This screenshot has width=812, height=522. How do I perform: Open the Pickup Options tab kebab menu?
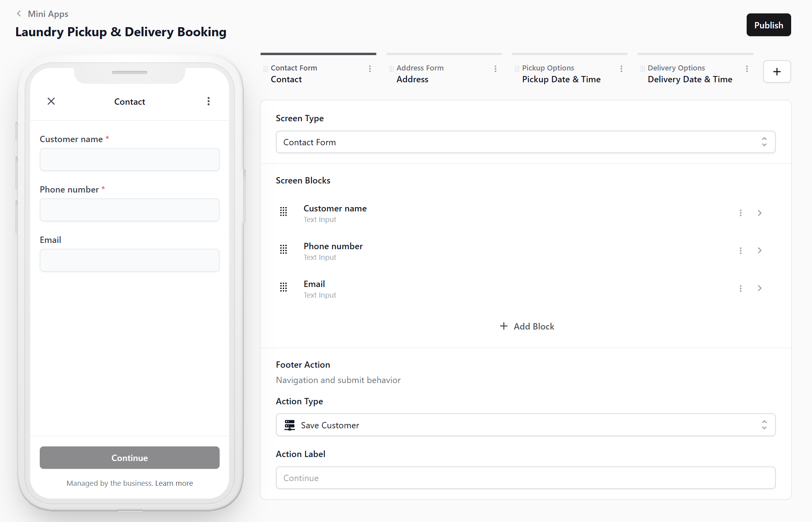(x=621, y=69)
